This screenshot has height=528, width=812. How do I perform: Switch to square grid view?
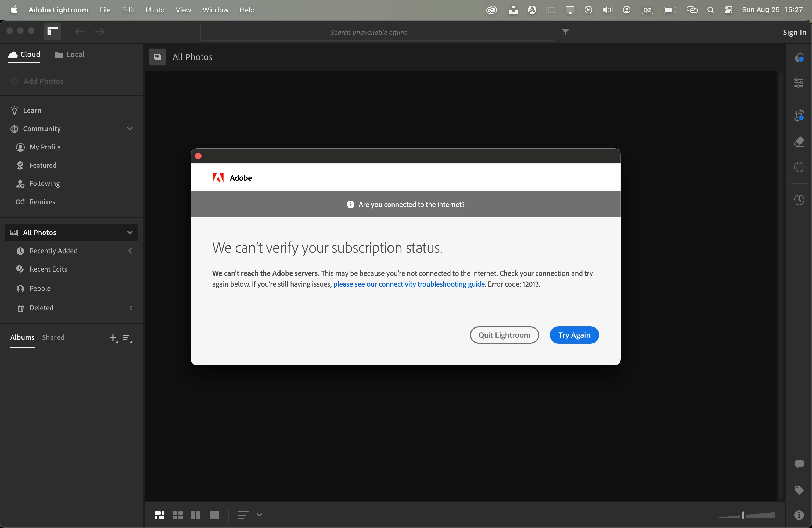click(178, 515)
